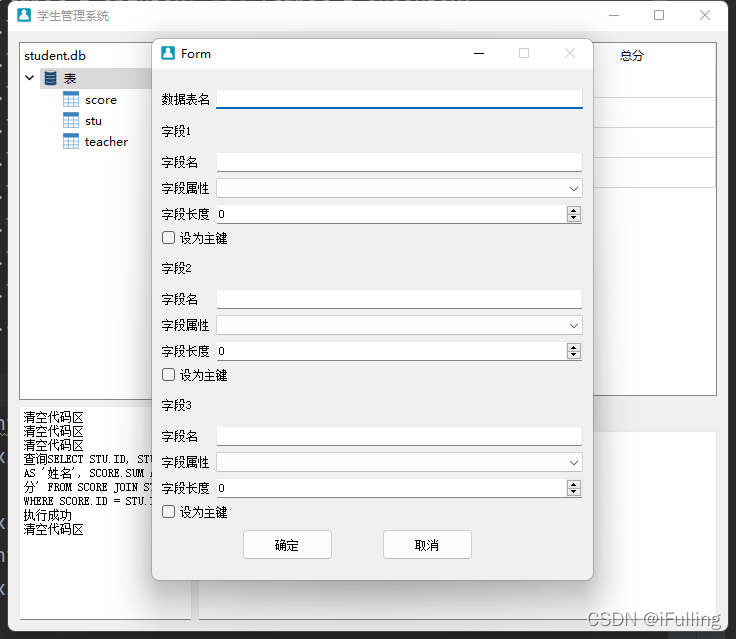
Task: Close the 学生管理系统 main window
Action: [x=705, y=15]
